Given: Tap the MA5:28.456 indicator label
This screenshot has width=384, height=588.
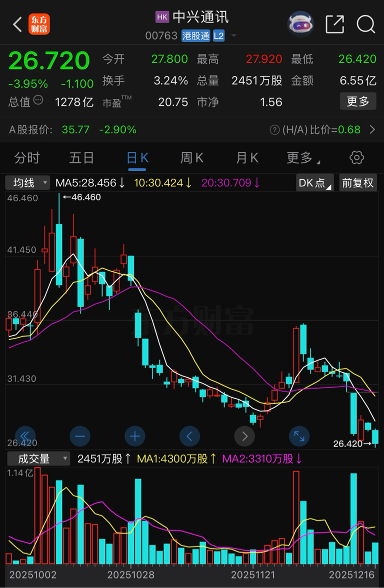Looking at the screenshot, I should tap(90, 183).
